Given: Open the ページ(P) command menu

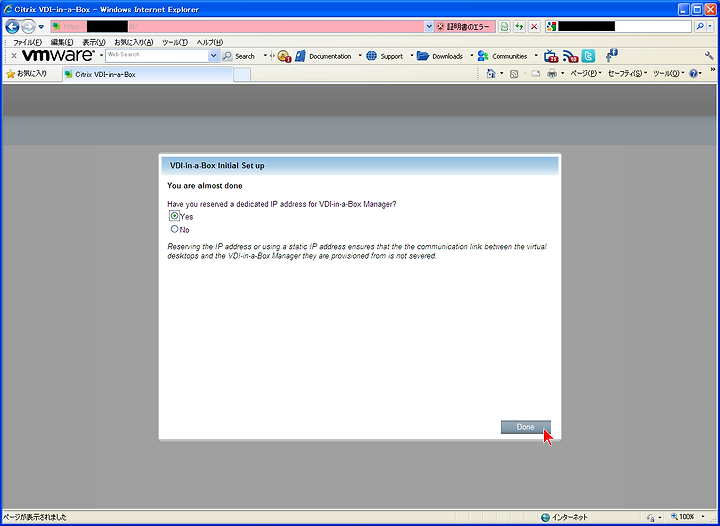Looking at the screenshot, I should 585,73.
